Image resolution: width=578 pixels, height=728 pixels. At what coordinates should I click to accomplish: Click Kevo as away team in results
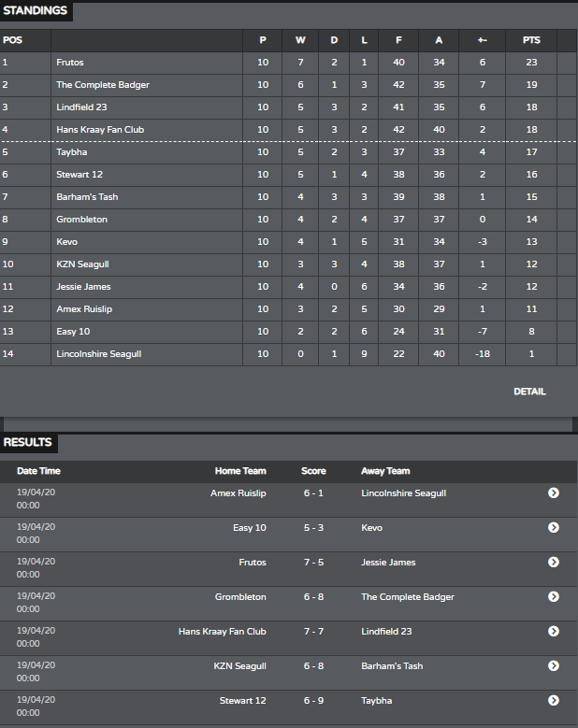[371, 528]
